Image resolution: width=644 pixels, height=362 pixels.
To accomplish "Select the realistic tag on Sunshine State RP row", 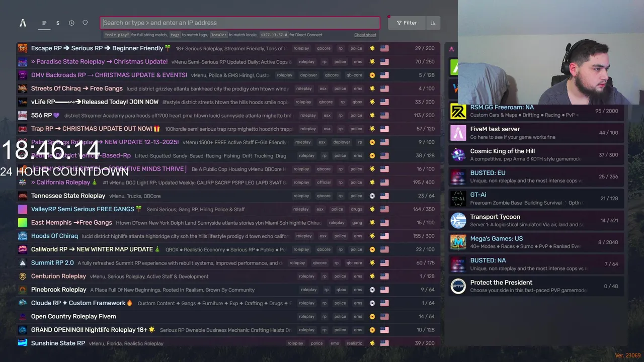I will click(x=354, y=343).
